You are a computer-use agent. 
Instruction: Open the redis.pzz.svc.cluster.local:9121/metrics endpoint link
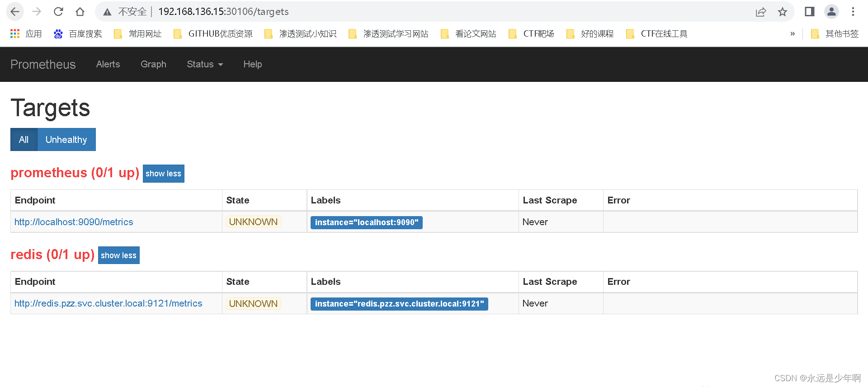[108, 303]
